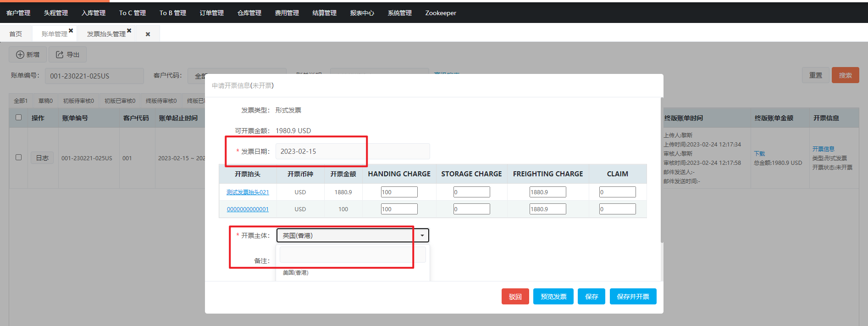The width and height of the screenshot is (868, 326).
Task: Switch to the 账单管理 tab
Action: point(54,34)
